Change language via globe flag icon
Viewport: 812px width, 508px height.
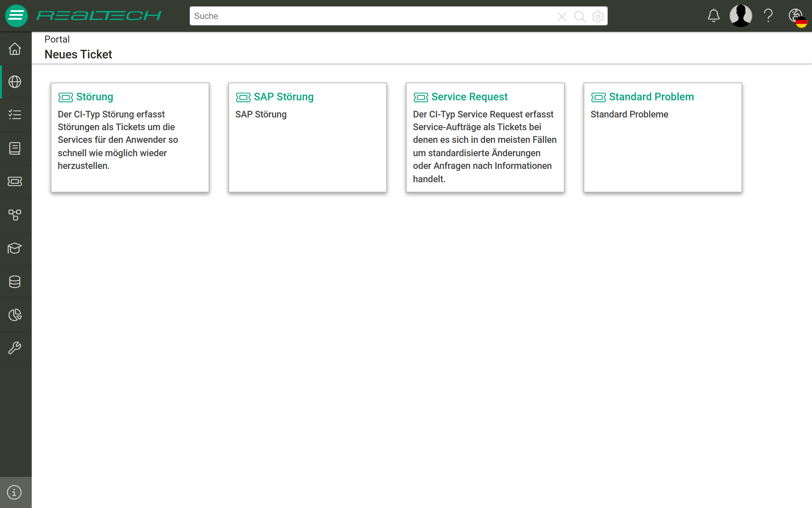click(798, 17)
